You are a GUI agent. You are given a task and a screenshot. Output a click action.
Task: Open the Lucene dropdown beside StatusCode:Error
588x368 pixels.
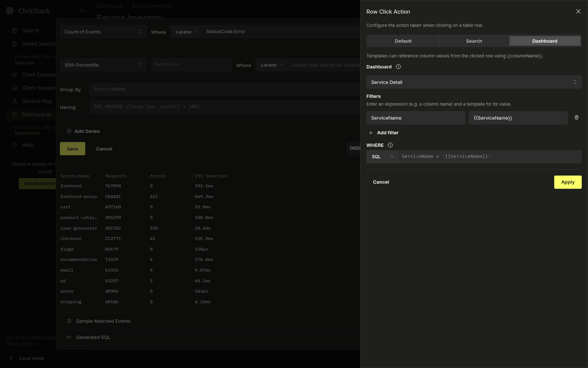pyautogui.click(x=186, y=32)
